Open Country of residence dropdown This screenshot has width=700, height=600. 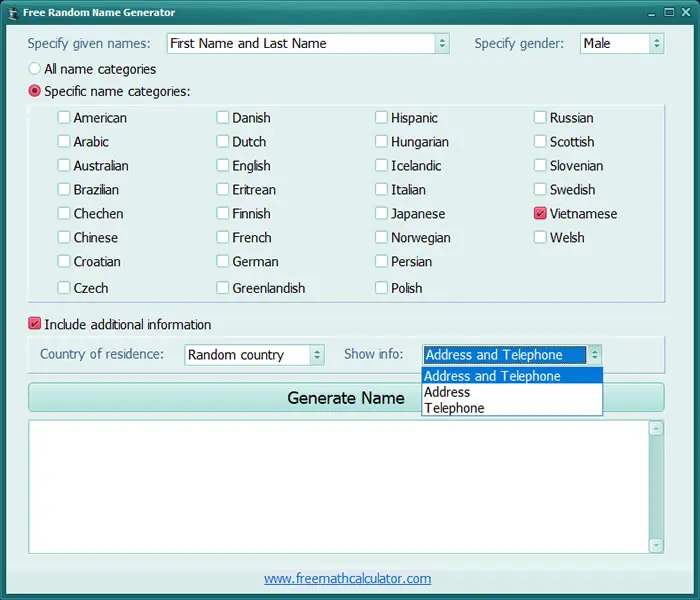click(254, 355)
